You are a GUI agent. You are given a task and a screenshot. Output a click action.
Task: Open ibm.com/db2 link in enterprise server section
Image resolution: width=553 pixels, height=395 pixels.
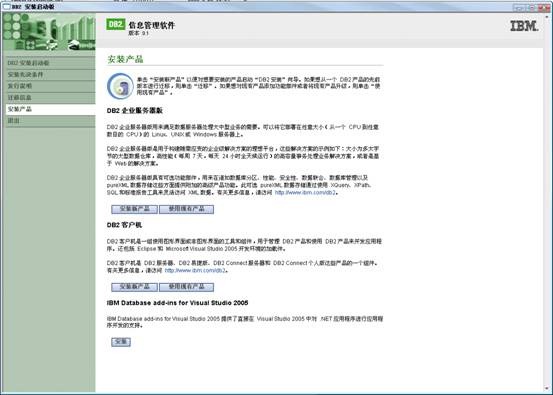pyautogui.click(x=305, y=193)
